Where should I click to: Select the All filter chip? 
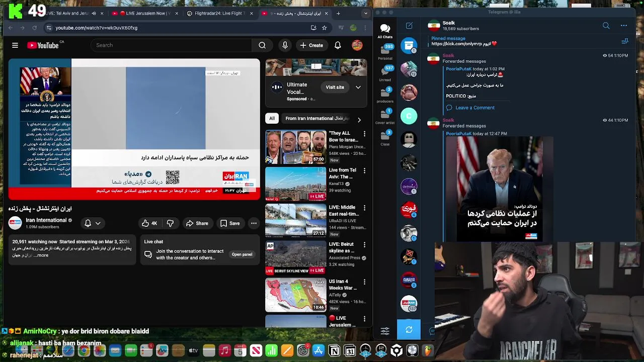click(x=272, y=119)
